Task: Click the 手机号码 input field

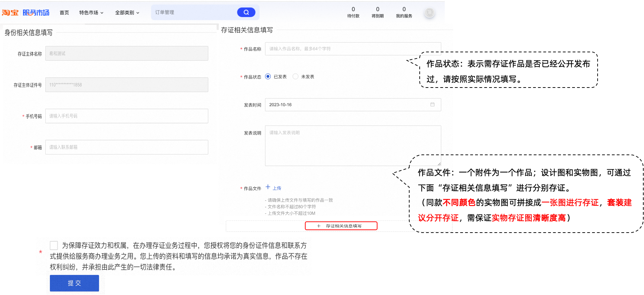Action: tap(127, 116)
